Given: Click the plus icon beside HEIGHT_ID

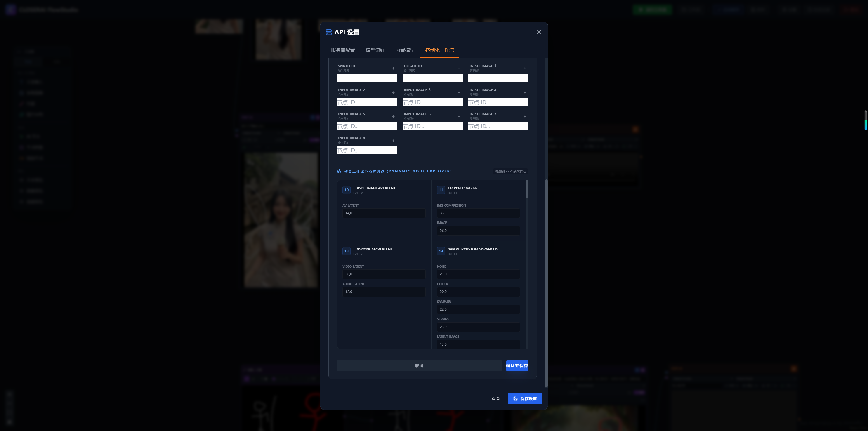Looking at the screenshot, I should [x=459, y=68].
